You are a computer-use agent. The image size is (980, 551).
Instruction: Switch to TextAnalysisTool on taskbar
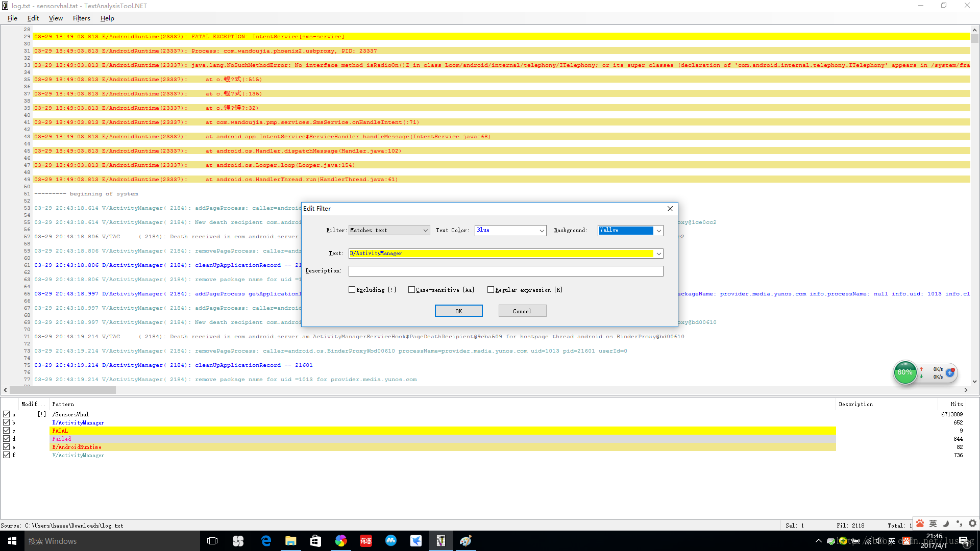pyautogui.click(x=441, y=541)
